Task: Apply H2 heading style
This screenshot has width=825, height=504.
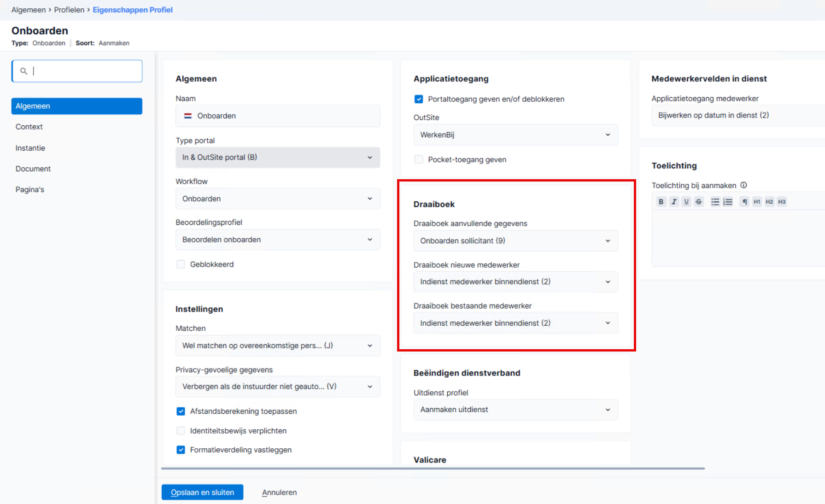Action: pos(769,202)
